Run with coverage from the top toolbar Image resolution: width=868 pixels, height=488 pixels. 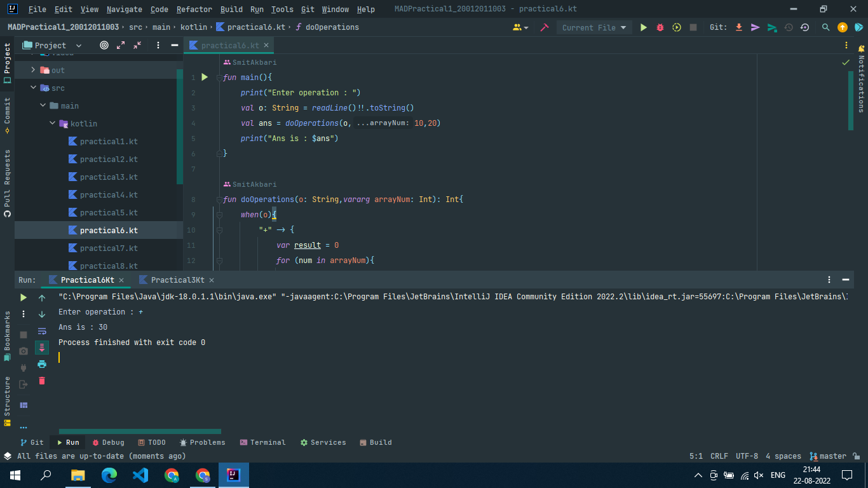[677, 27]
